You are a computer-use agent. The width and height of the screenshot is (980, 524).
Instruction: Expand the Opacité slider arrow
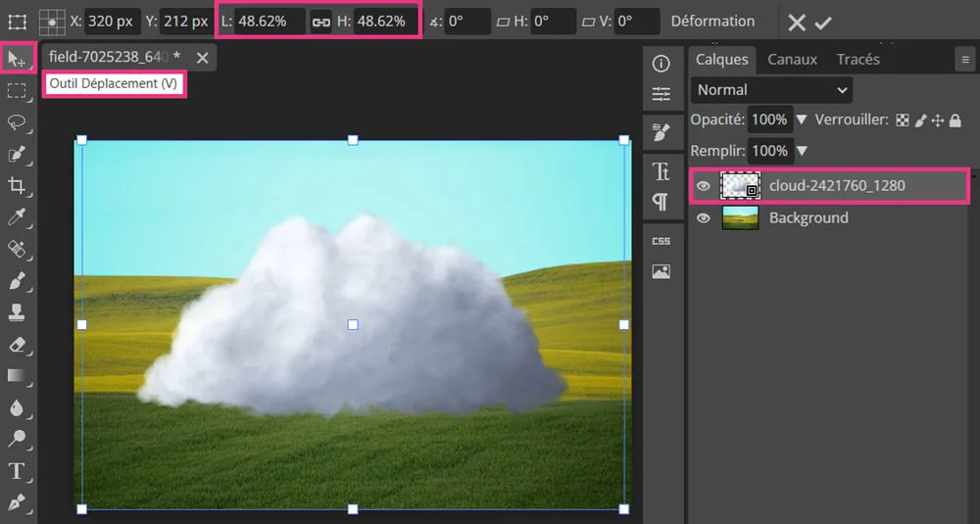[x=802, y=119]
